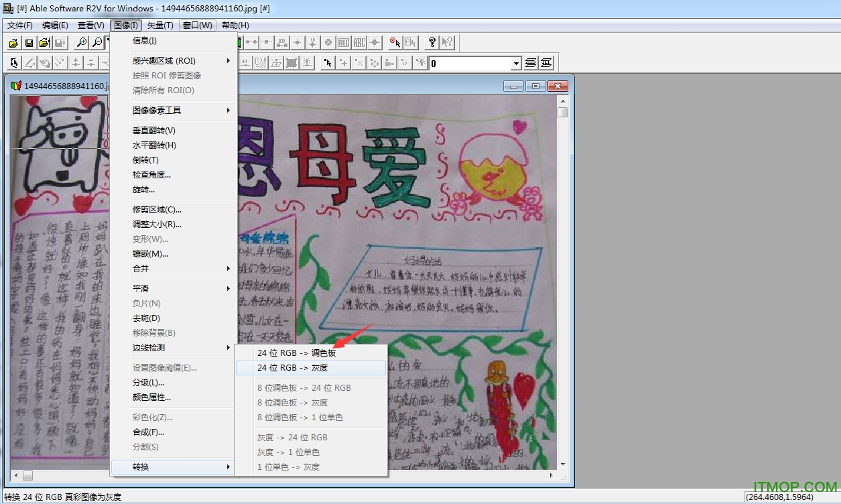The height and width of the screenshot is (504, 841).
Task: Open the 查看(V) menu
Action: click(90, 25)
